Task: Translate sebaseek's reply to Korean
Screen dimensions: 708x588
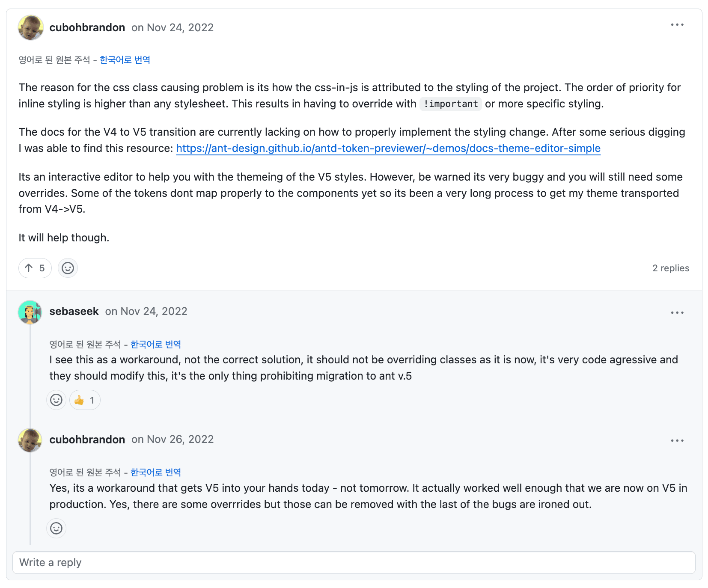Action: [x=156, y=344]
